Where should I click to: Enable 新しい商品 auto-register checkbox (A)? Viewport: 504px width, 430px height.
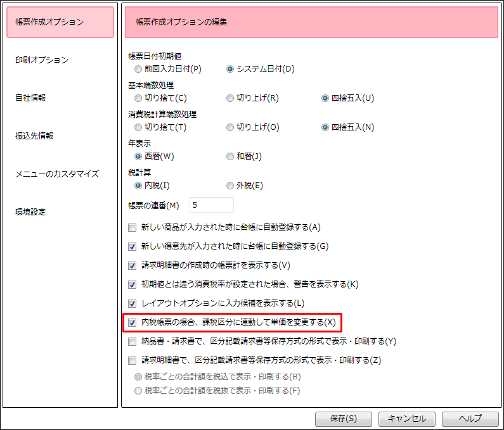tap(132, 228)
